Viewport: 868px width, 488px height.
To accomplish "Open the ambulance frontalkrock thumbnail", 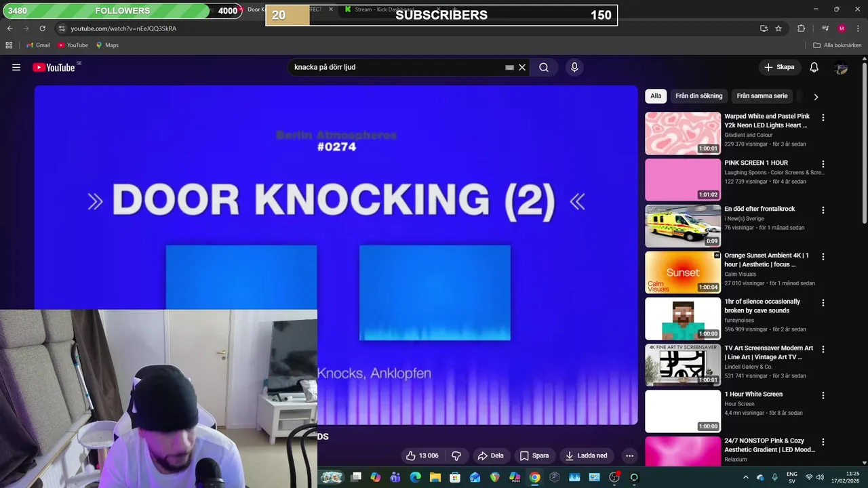I will (x=683, y=226).
